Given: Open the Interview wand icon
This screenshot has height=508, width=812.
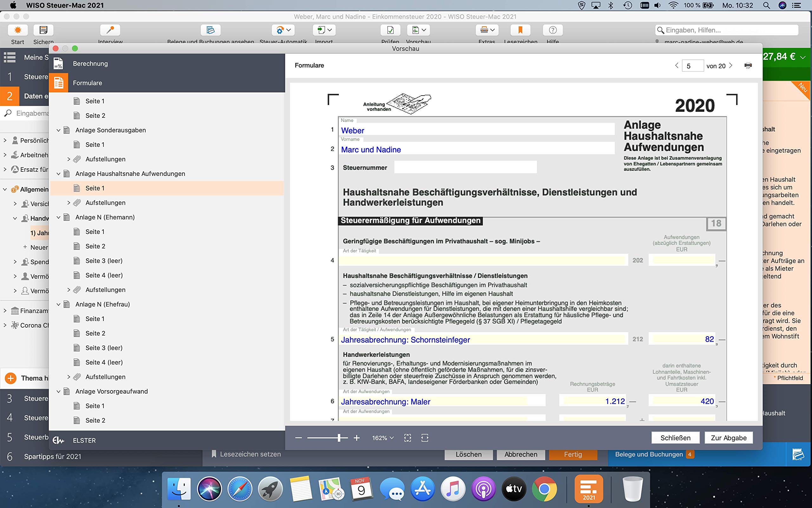Looking at the screenshot, I should (110, 30).
